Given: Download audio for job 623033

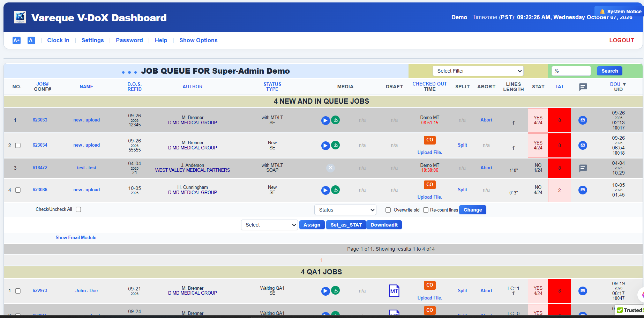Looking at the screenshot, I should pos(335,120).
